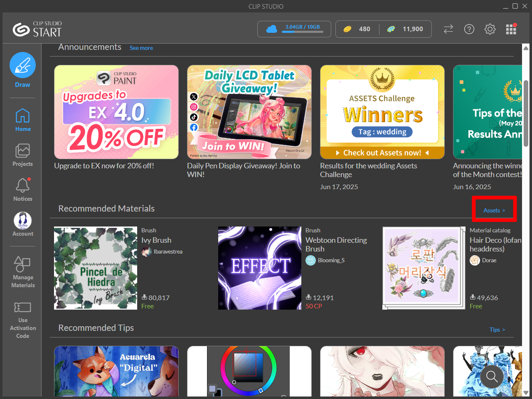Click cloud storage usage progress bar

[303, 32]
